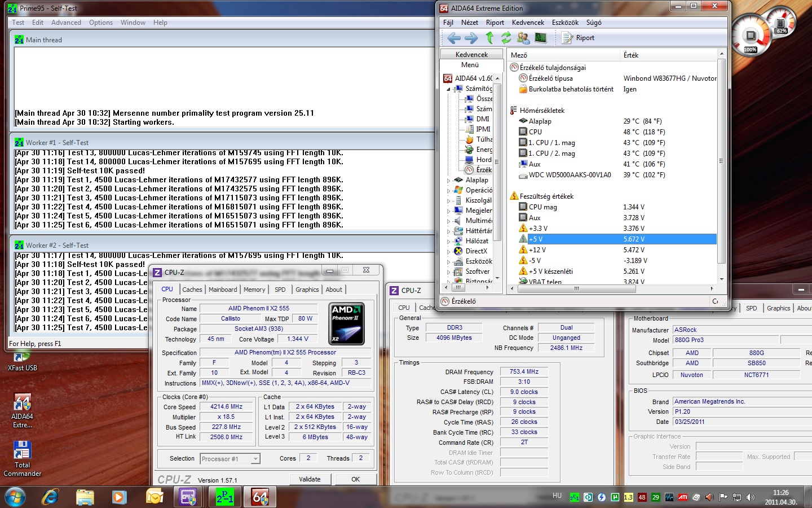Open Test menu in Prime95
Screen dimensions: 812x508
(18, 23)
